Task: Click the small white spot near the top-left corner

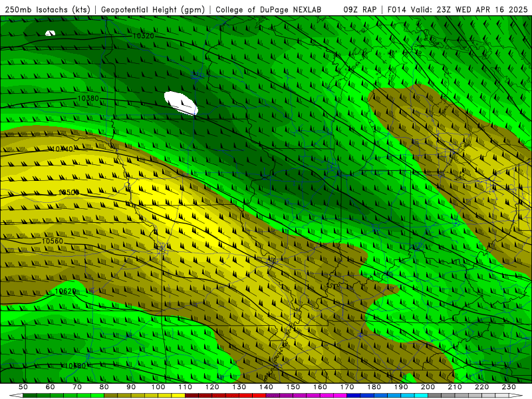Action: (x=50, y=33)
